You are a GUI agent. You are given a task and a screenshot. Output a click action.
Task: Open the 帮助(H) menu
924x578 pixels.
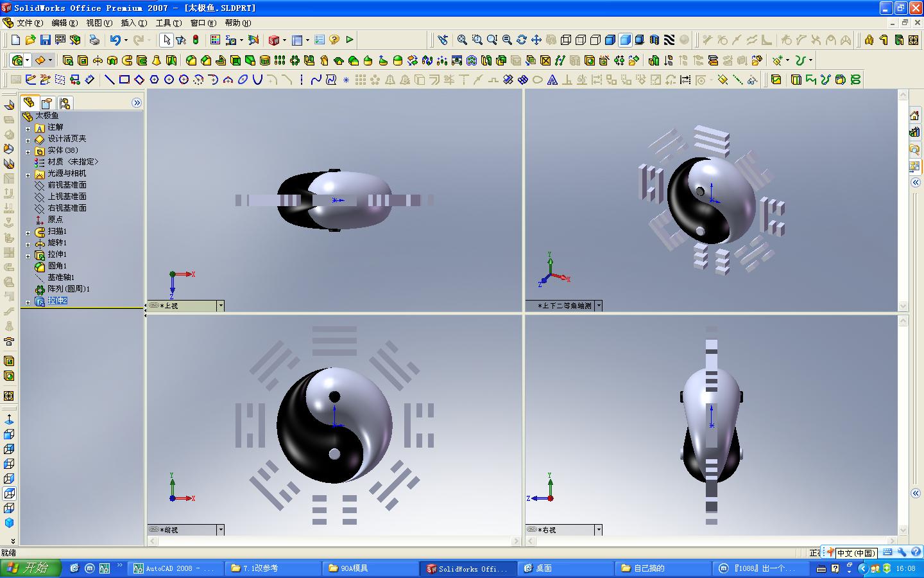tap(237, 22)
